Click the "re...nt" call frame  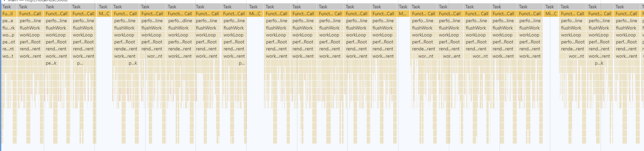point(8,49)
